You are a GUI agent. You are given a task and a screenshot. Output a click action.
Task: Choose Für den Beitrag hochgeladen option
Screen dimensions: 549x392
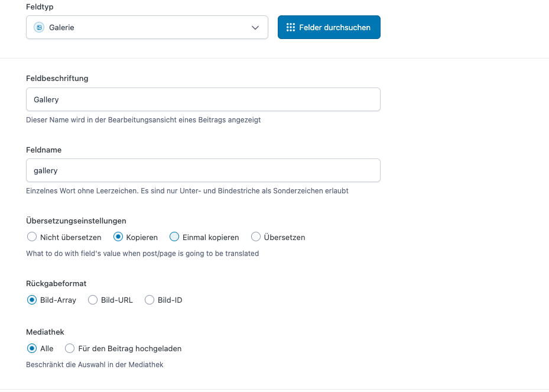70,348
